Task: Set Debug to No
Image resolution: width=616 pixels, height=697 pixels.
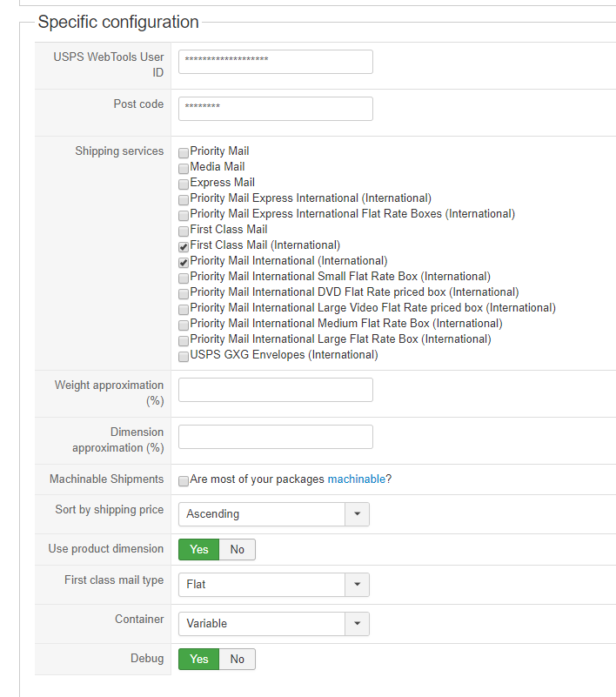Action: point(238,660)
